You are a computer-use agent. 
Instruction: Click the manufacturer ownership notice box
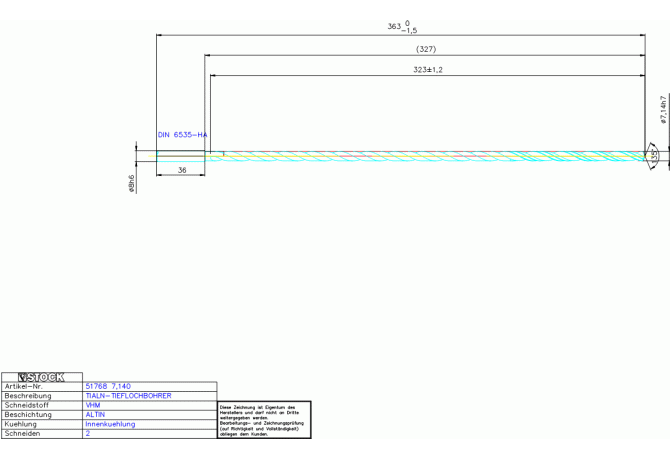click(264, 419)
